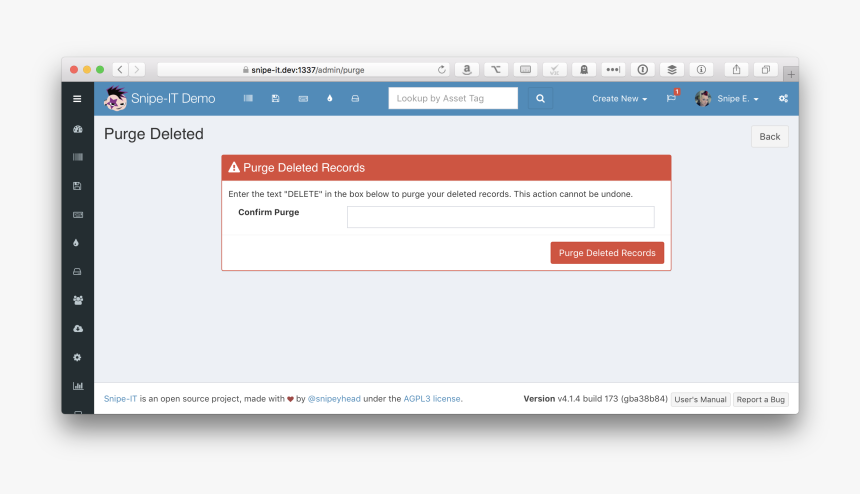The width and height of the screenshot is (860, 494).
Task: Open Dashboard from the sidebar
Action: (77, 129)
